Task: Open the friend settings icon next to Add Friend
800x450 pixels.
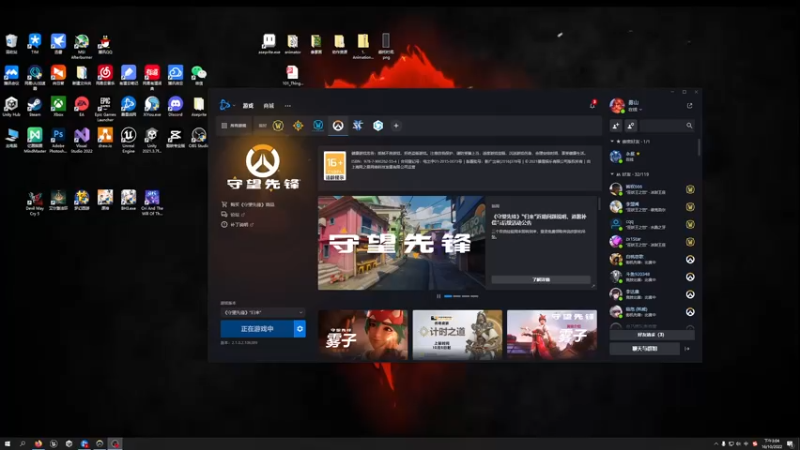Action: [631, 126]
